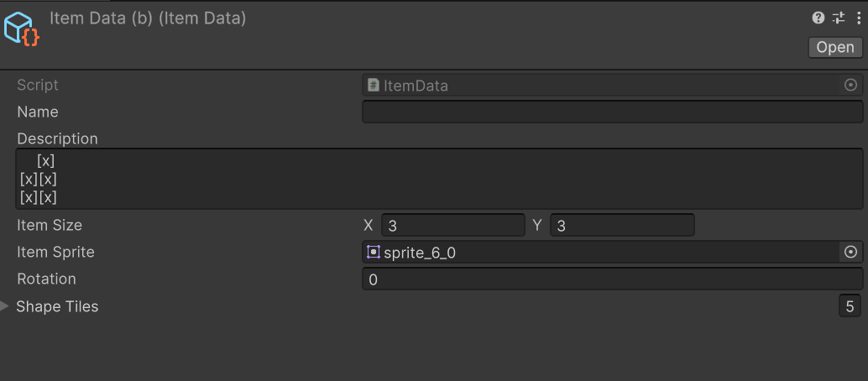Click the sprite_6_0 sprite icon
This screenshot has height=381, width=868.
pos(374,252)
